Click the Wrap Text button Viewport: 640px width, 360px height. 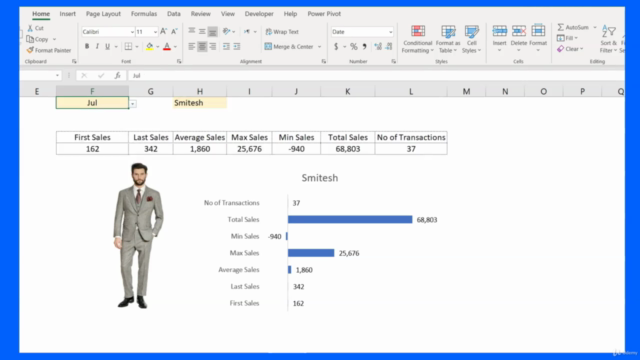click(x=282, y=31)
